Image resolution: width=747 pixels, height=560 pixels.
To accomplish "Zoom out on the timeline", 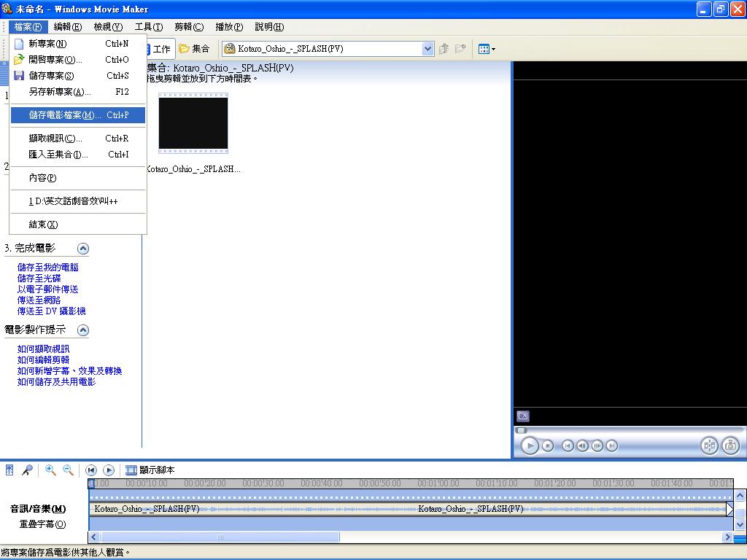I will coord(68,470).
